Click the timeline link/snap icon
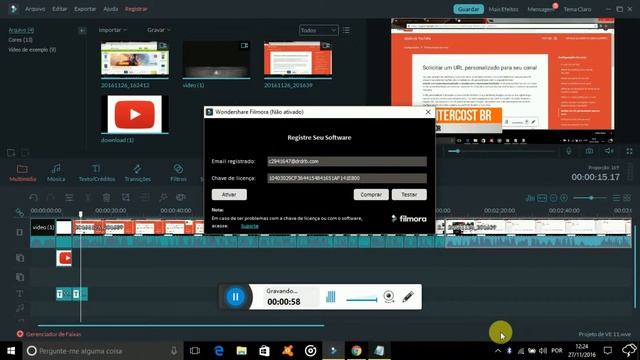This screenshot has width=640, height=360. pyautogui.click(x=20, y=212)
